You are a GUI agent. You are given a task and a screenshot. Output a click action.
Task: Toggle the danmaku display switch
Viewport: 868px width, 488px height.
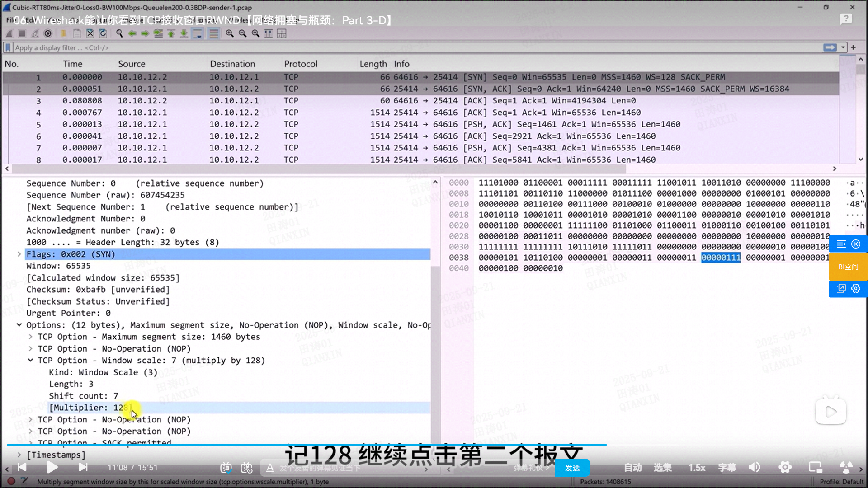coord(226,468)
